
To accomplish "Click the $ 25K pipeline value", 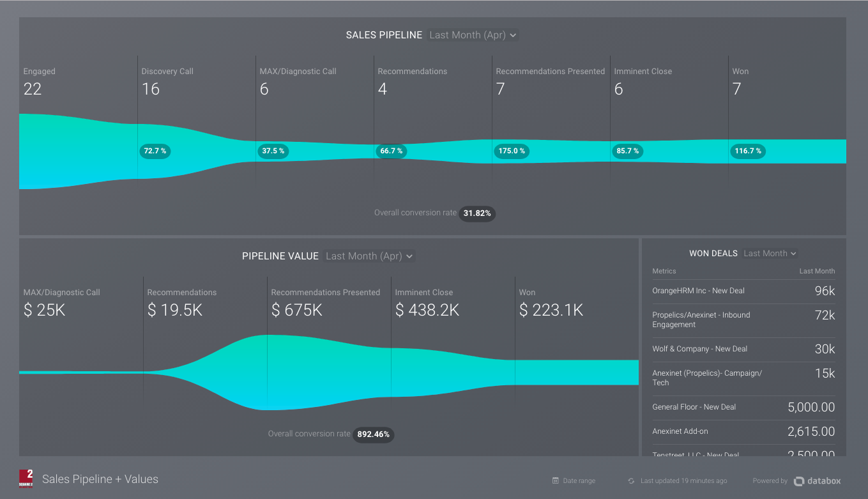I will (x=45, y=311).
